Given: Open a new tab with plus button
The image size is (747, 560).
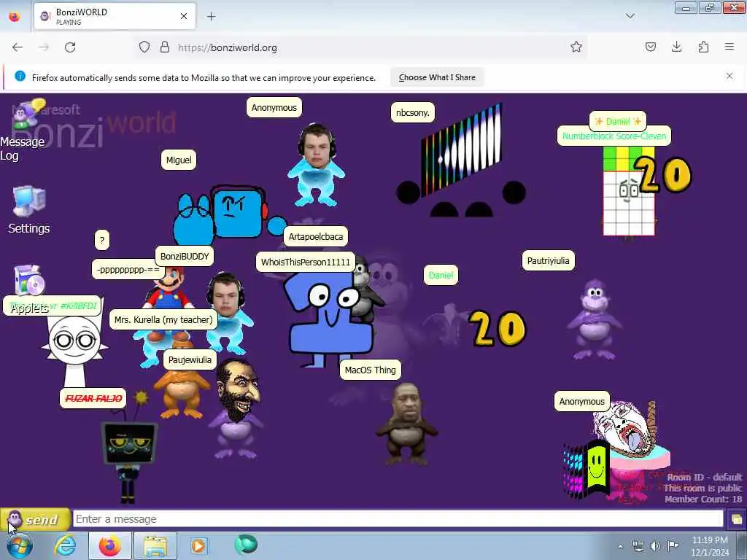Looking at the screenshot, I should tap(211, 17).
